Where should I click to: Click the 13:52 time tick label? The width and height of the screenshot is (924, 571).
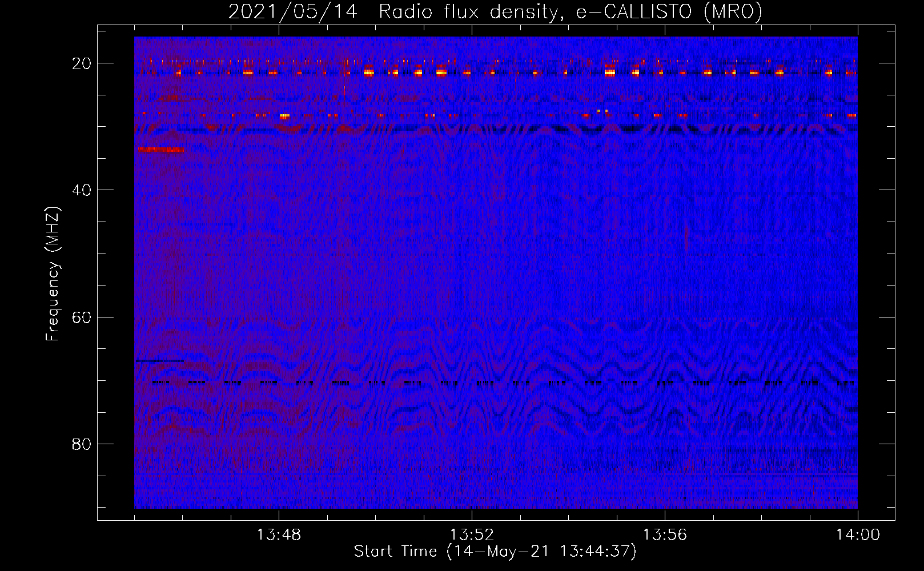[472, 535]
